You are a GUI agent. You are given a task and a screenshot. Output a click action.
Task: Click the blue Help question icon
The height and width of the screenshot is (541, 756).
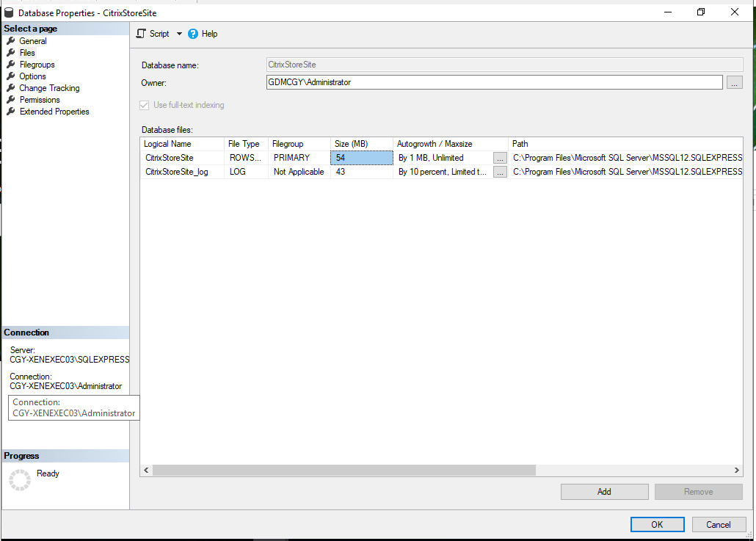click(193, 34)
